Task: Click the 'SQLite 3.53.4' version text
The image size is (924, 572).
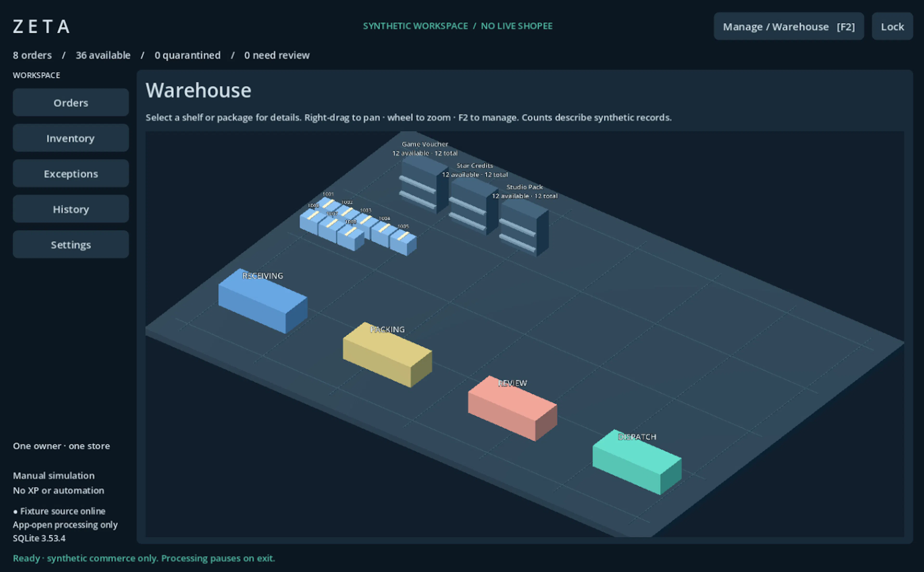Action: (39, 538)
